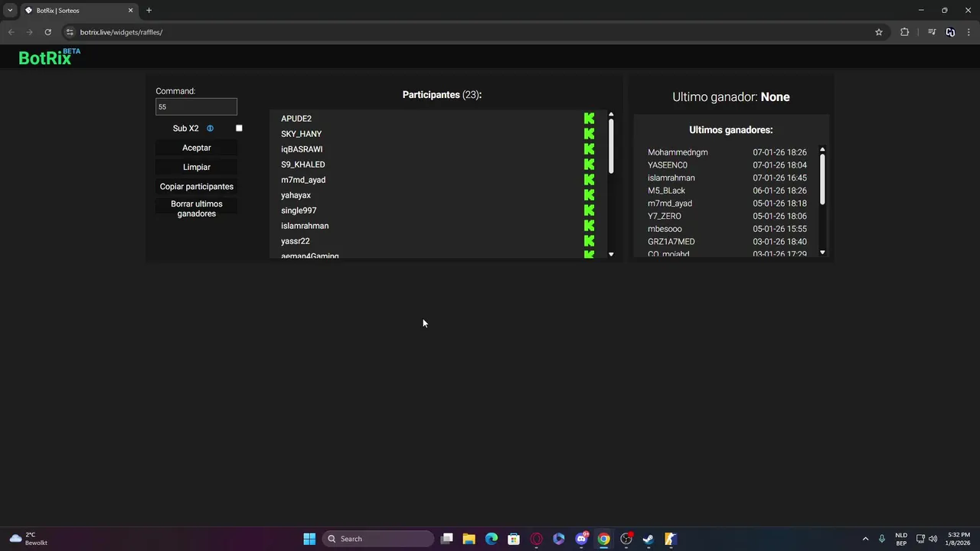The width and height of the screenshot is (980, 551).
Task: Open the tab search dropdown in Chrome
Action: click(10, 11)
